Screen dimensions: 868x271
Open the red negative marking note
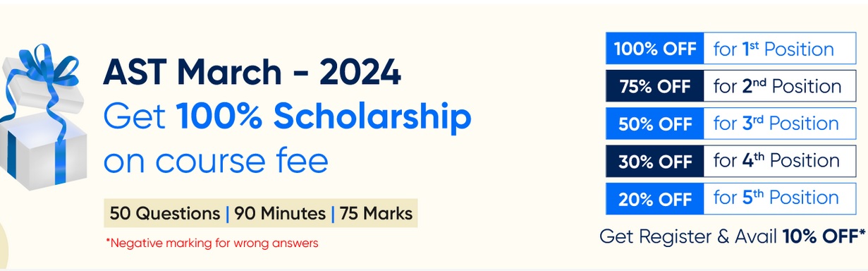point(212,243)
